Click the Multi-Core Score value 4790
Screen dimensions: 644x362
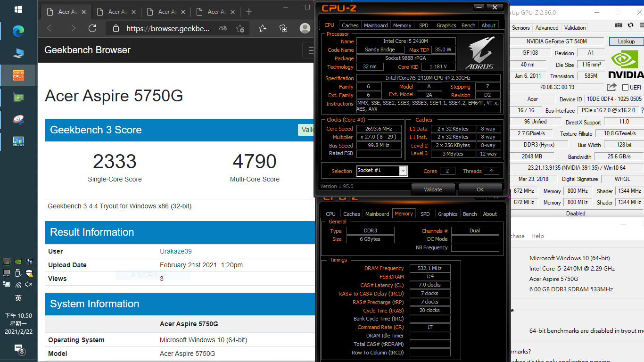tap(255, 162)
